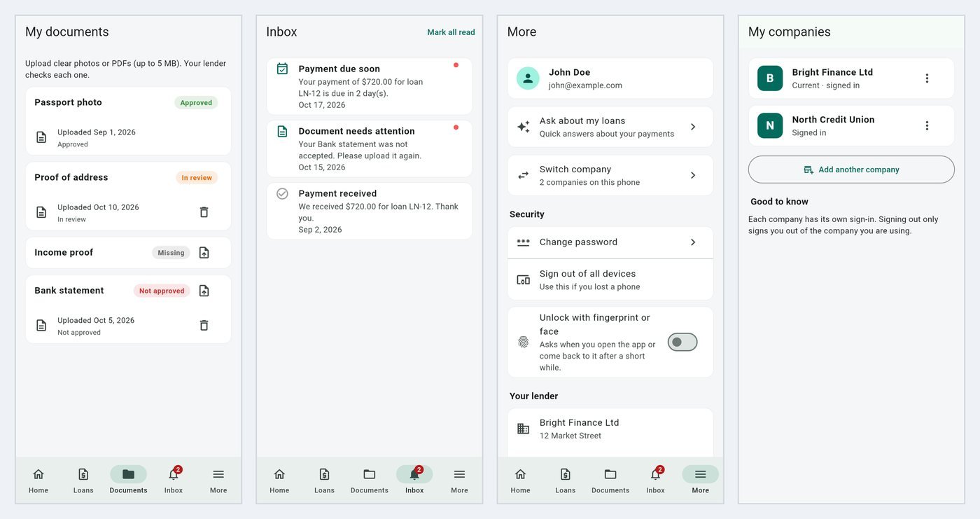Click Uploaded Oct 5, 2026 text

coord(96,321)
